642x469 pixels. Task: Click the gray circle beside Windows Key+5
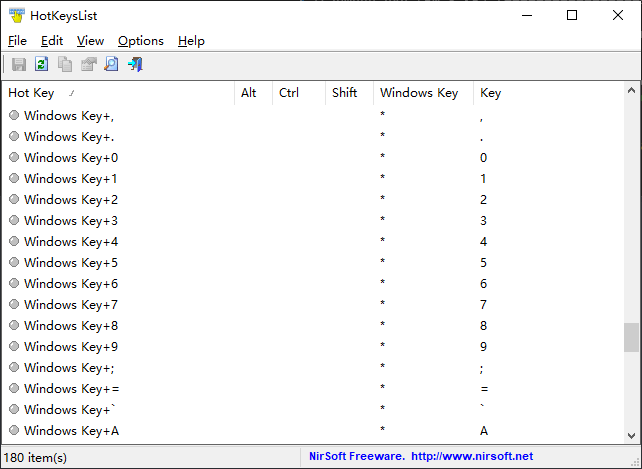pyautogui.click(x=14, y=263)
